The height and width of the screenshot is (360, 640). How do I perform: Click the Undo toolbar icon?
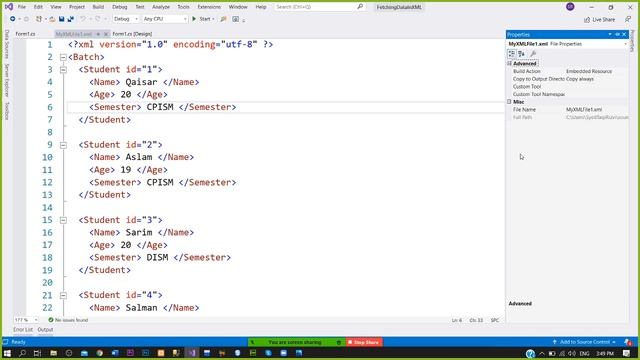click(x=83, y=19)
